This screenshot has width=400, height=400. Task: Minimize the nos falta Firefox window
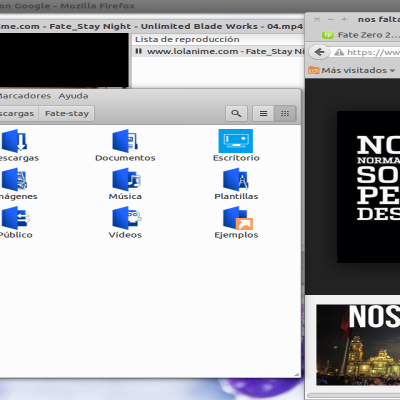click(330, 20)
